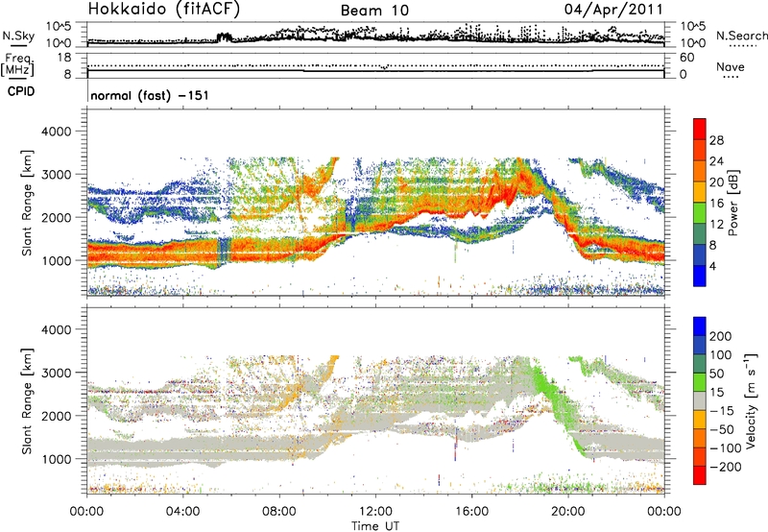
Task: Click the 'Velocity [m s-1]' colorbar title
Action: pyautogui.click(x=750, y=400)
